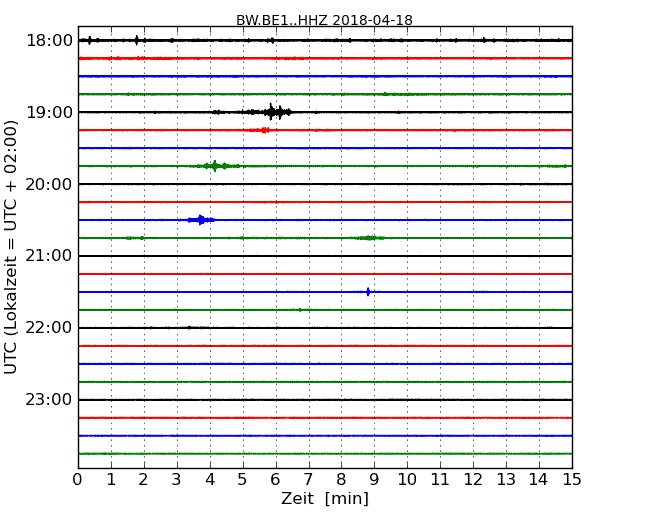Click the thick blue burst below the 20:00 trace
This screenshot has height=520, width=650.
[x=201, y=220]
